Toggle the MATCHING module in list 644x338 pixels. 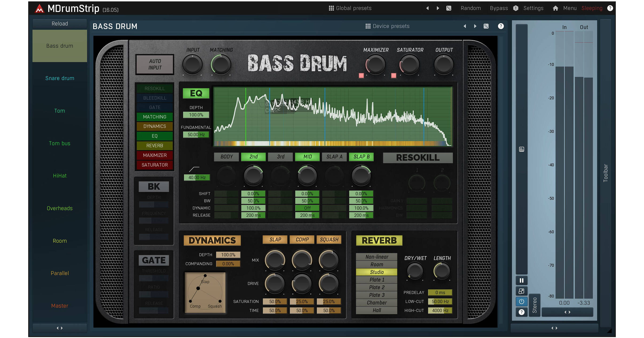pos(154,117)
